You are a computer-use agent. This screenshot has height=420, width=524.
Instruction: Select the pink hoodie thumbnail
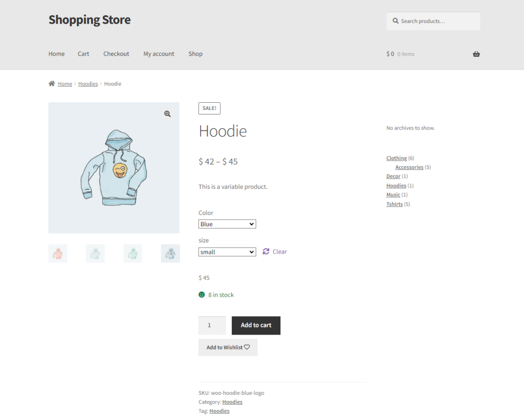click(x=58, y=253)
